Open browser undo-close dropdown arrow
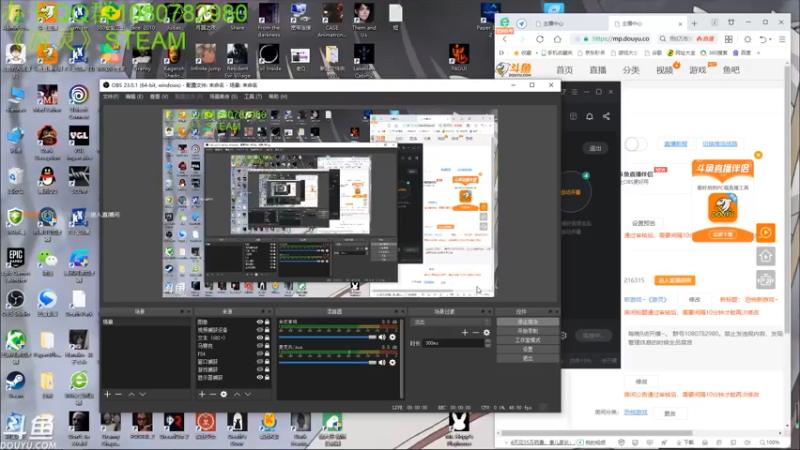Screen dimensions: 800x450 coord(771,39)
